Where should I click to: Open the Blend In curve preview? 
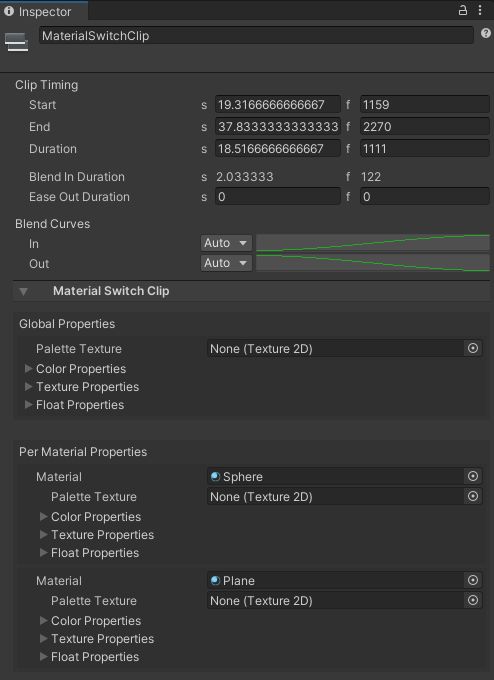[373, 243]
